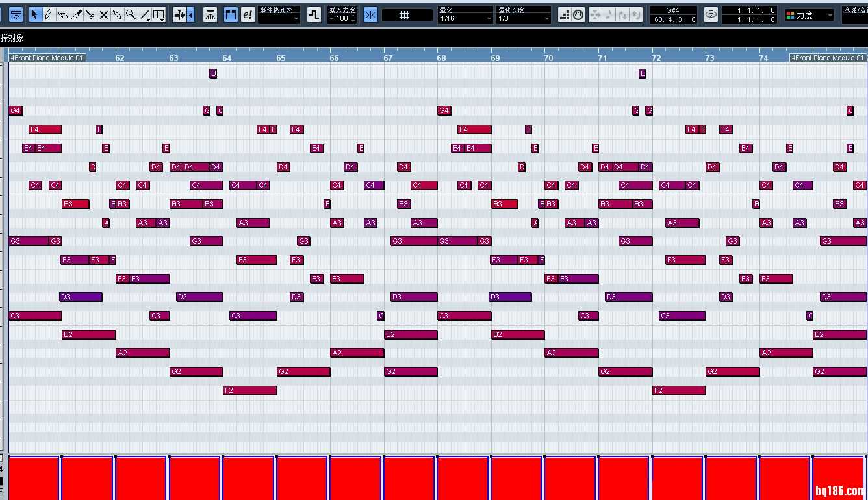The width and height of the screenshot is (868, 500).
Task: Click the left 4Front Piano Module 01 label
Action: click(x=47, y=58)
